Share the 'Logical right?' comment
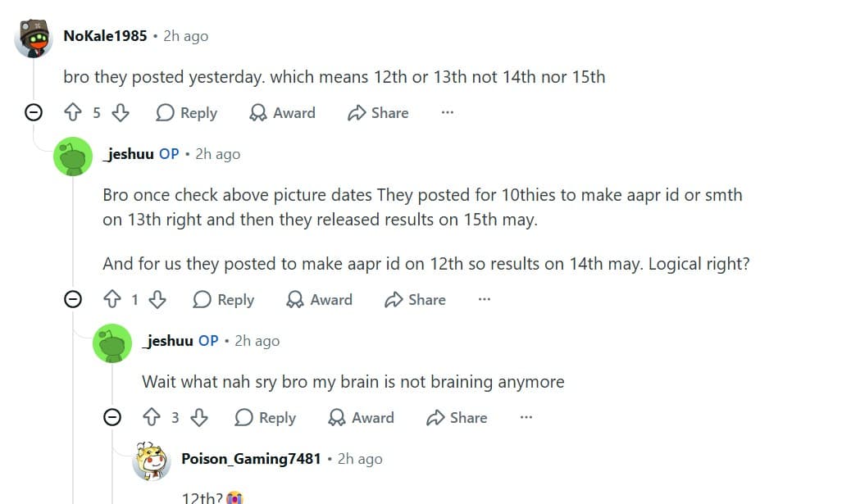Image resolution: width=851 pixels, height=504 pixels. click(415, 299)
